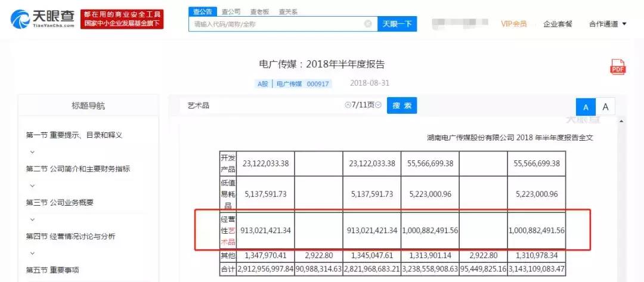
Task: Switch to 查公司 tab
Action: tap(231, 12)
